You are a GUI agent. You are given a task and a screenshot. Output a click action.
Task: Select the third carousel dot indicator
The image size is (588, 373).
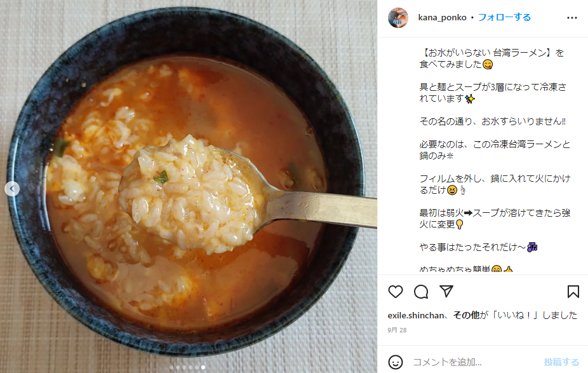tap(184, 367)
